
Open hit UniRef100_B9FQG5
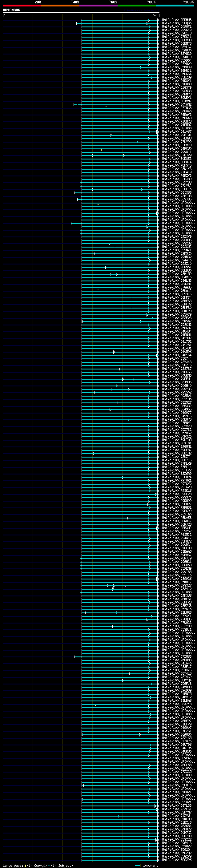tap(176, 23)
